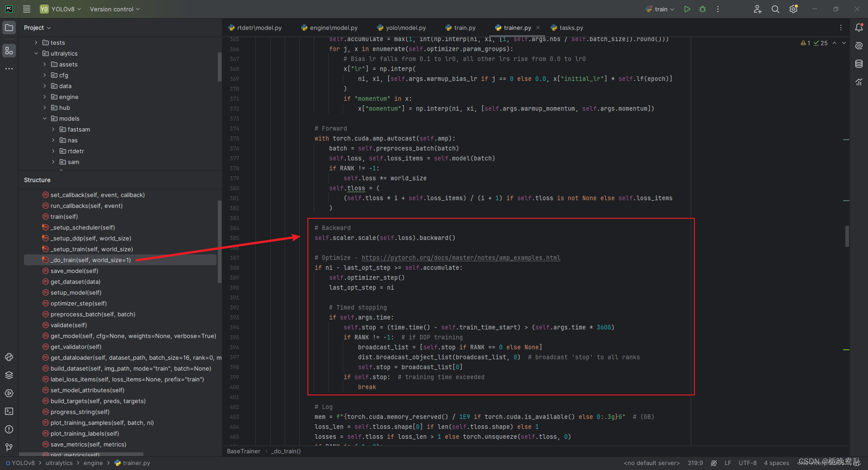The height and width of the screenshot is (470, 868).
Task: Open the Project tool window icon
Action: click(x=9, y=28)
